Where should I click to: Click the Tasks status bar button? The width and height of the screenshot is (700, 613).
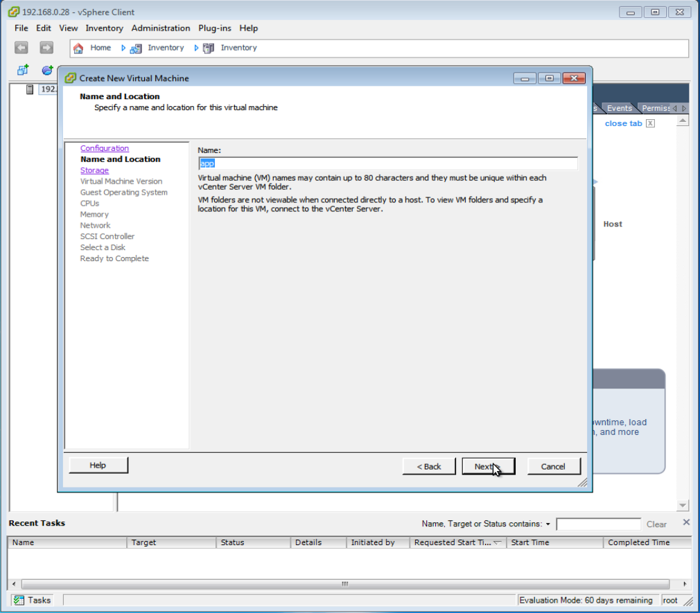[x=32, y=600]
